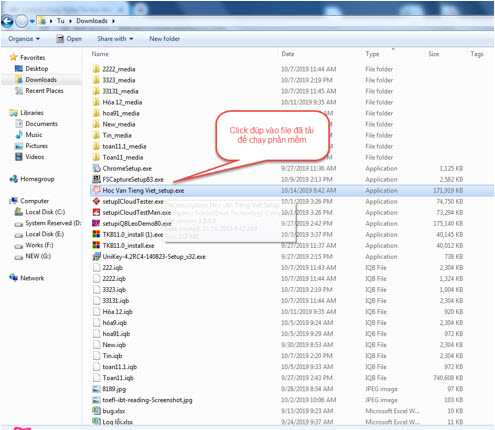The image size is (495, 430).
Task: Select TKB11.0_install (1).exe icon
Action: pos(96,234)
